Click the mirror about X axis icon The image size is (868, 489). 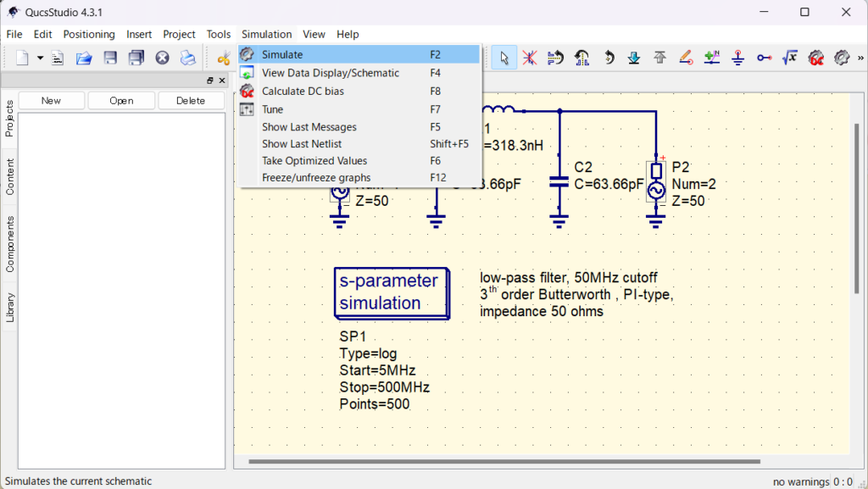point(556,58)
